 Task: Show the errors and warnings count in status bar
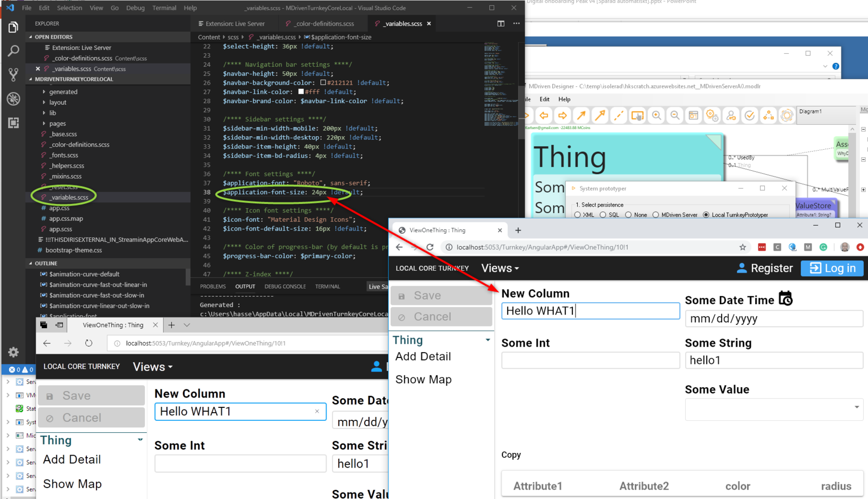[x=21, y=369]
